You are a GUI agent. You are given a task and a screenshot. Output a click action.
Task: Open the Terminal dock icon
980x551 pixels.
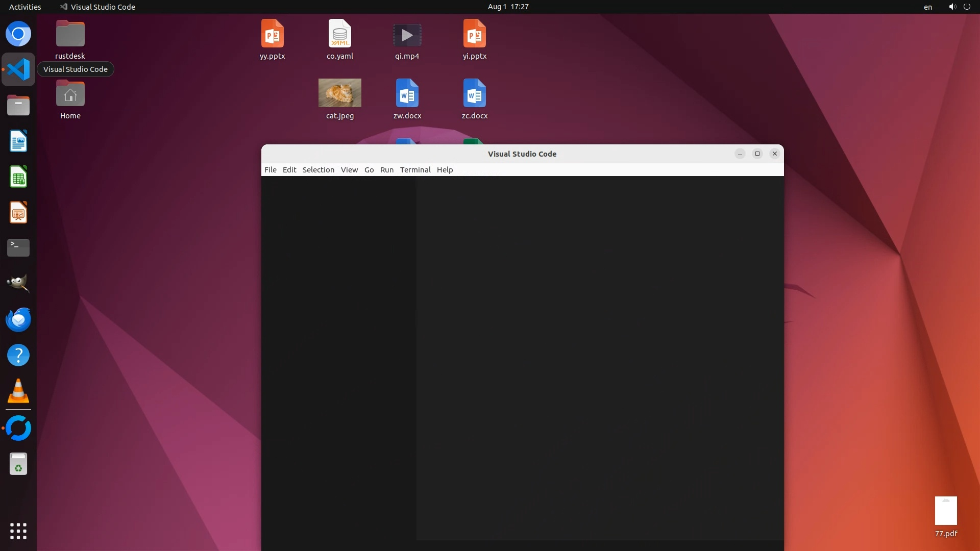[x=18, y=248]
